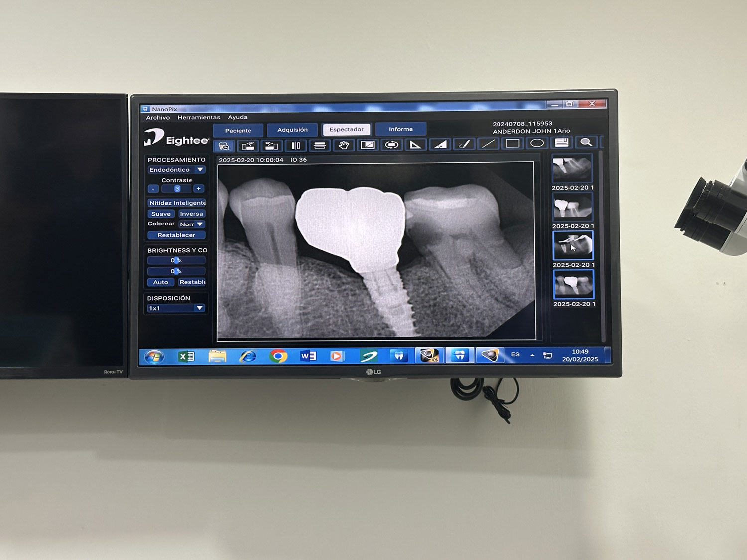Expand the Colorear color mode dropdown

click(192, 224)
